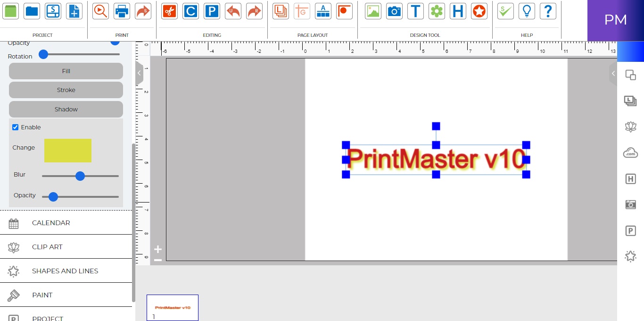644x321 pixels.
Task: Click the blue printer icon
Action: click(122, 11)
